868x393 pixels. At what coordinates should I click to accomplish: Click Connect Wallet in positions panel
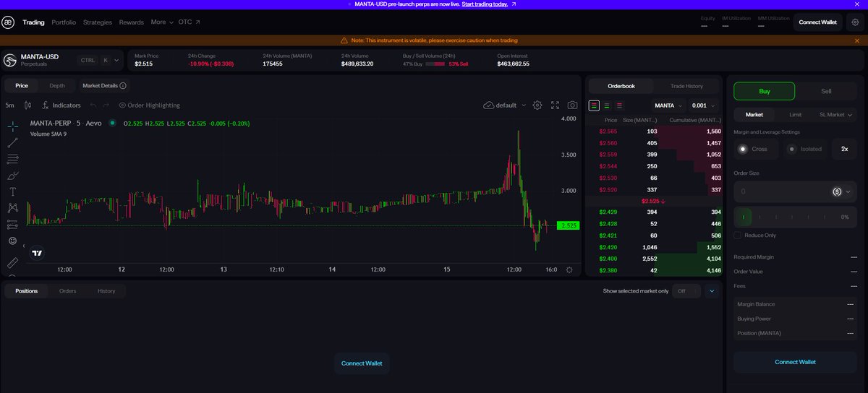(x=362, y=363)
